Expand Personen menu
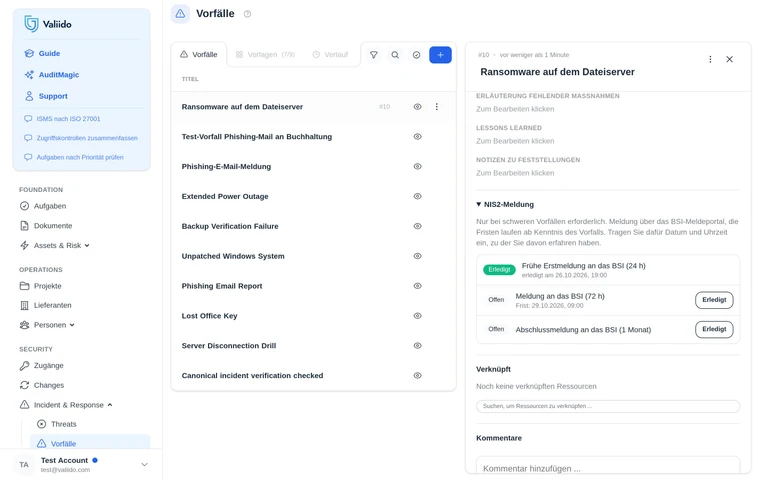This screenshot has width=768, height=480. (47, 325)
